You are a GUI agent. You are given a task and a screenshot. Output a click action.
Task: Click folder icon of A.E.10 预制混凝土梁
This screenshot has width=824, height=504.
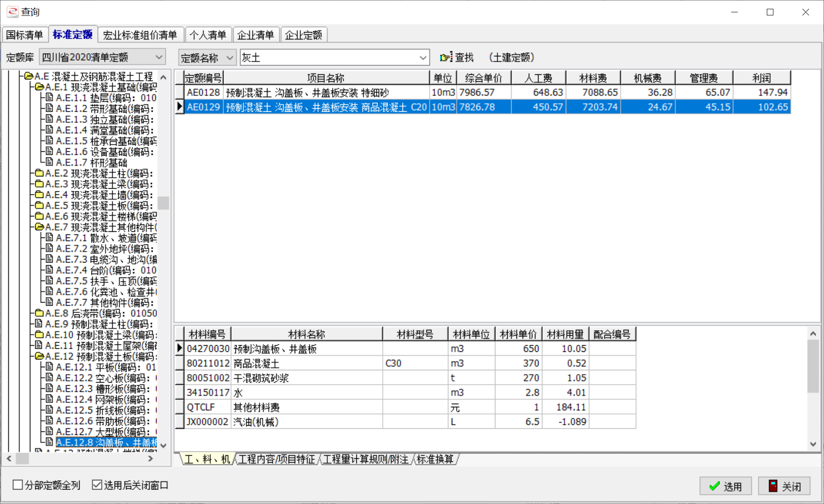(x=39, y=335)
